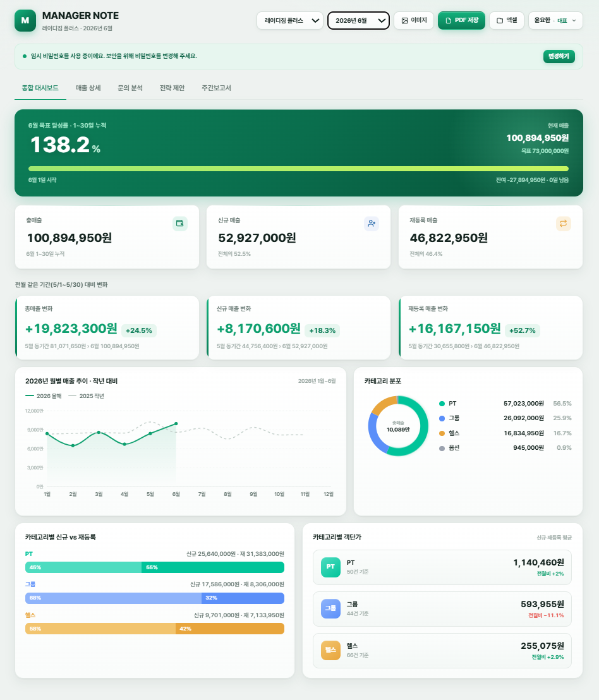Screen dimensions: 599x700
Task: Toggle the 2026 올해 chart legend
Action: tap(44, 396)
